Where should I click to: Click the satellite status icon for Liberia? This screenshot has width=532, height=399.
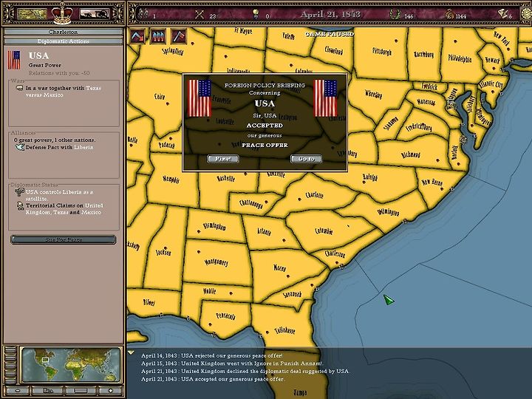click(19, 192)
